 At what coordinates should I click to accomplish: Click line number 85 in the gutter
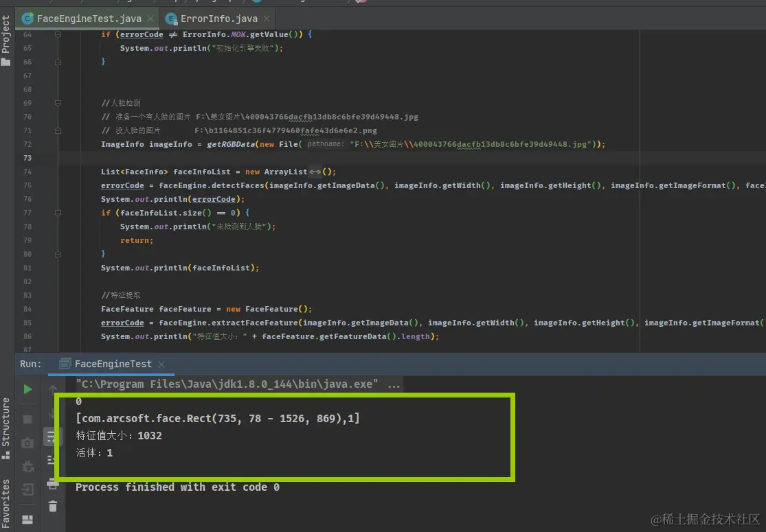[27, 323]
